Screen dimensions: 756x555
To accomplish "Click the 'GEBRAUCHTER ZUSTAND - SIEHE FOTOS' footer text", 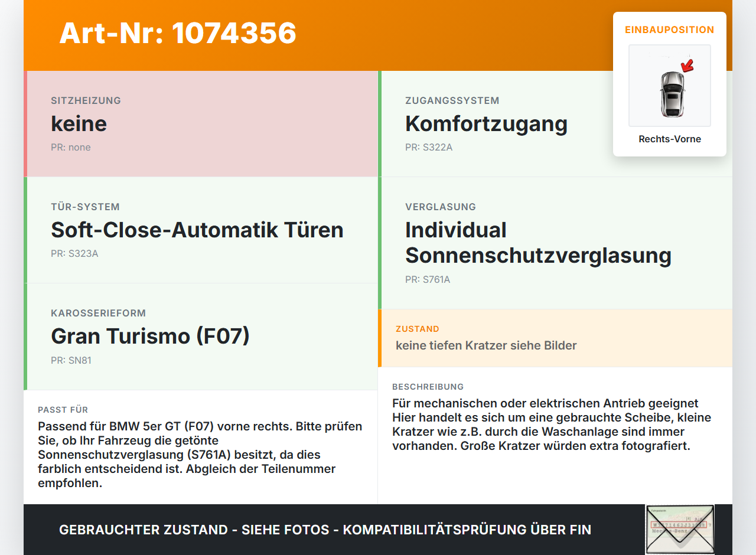I will (x=325, y=530).
